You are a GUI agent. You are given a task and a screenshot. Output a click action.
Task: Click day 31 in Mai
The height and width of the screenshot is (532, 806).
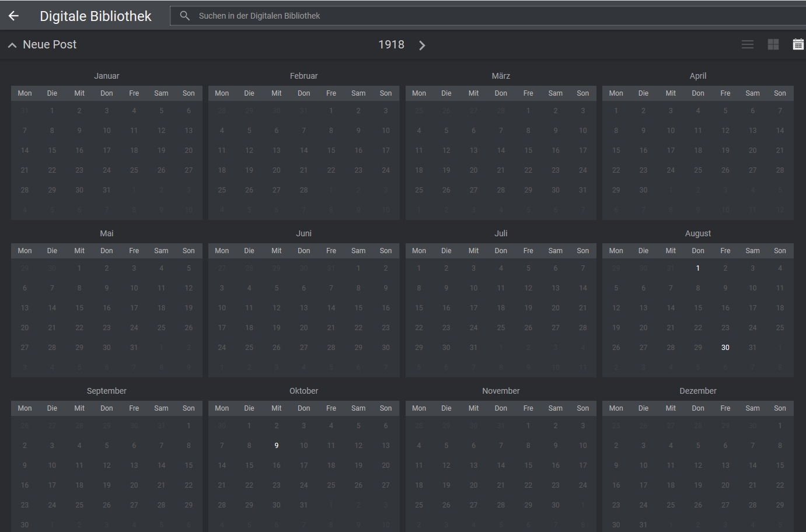coord(134,348)
